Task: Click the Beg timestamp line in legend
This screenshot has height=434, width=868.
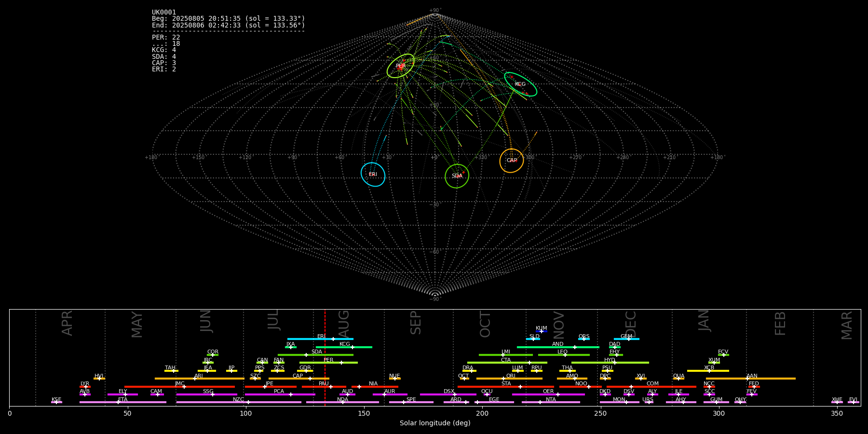Action: click(229, 19)
